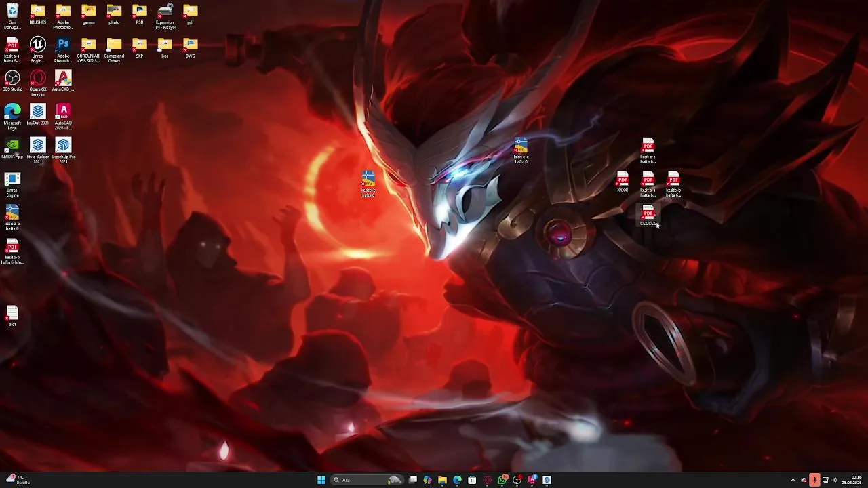Launch SketchUp Pro 2021

[x=63, y=150]
